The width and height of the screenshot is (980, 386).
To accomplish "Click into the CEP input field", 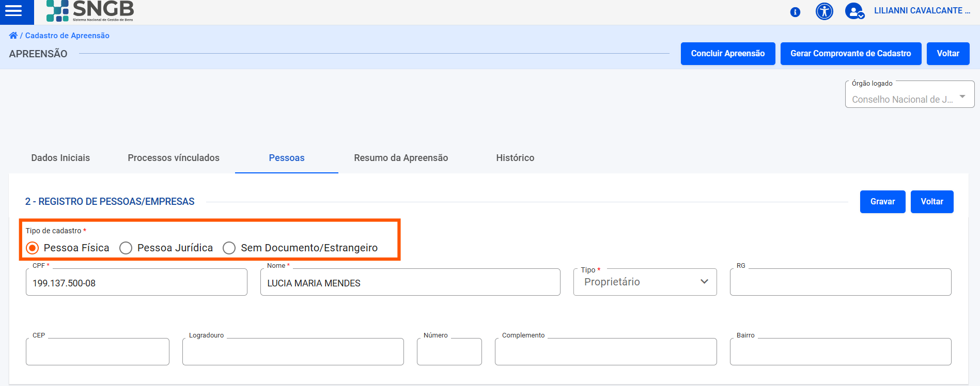I will coord(98,352).
